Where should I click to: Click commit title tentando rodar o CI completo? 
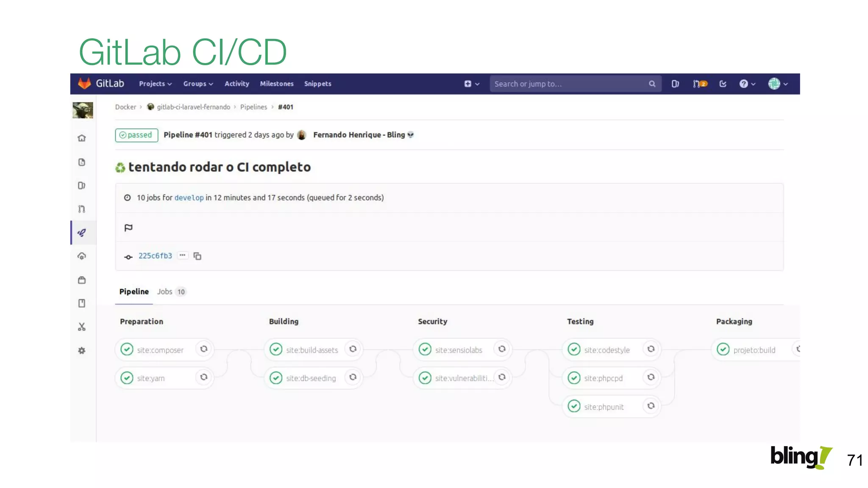tap(220, 167)
